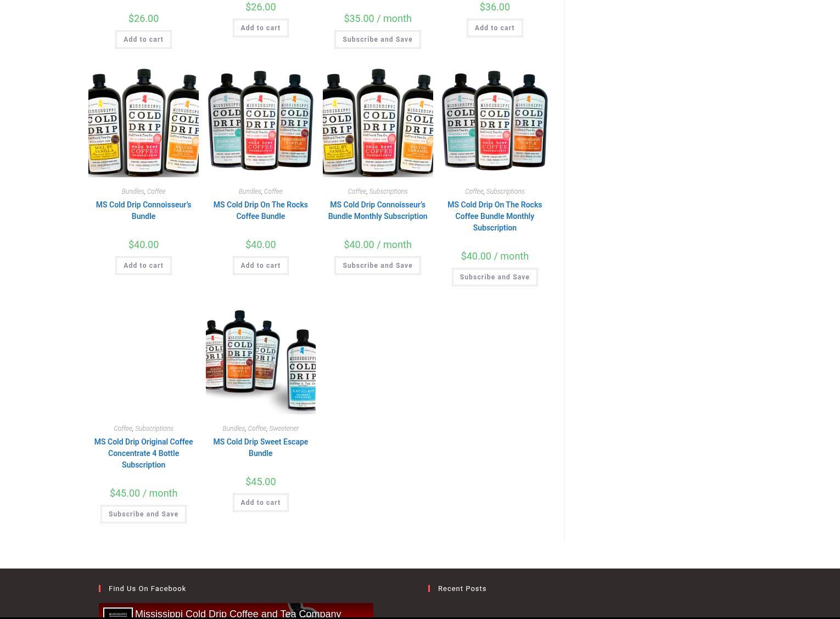Viewport: 840px width, 619px height.
Task: Open Original Coffee Concentrate 4 Bottle Subscription link
Action: click(x=143, y=453)
